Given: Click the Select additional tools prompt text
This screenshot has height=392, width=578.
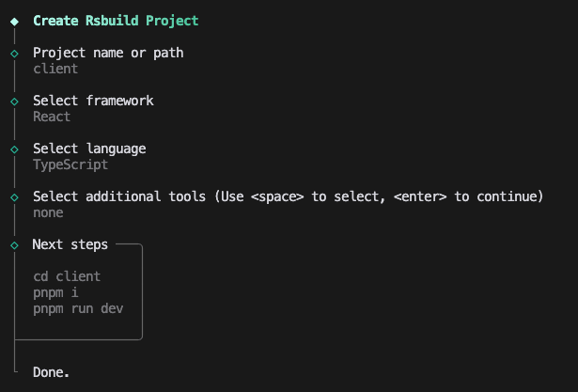Looking at the screenshot, I should tap(288, 196).
